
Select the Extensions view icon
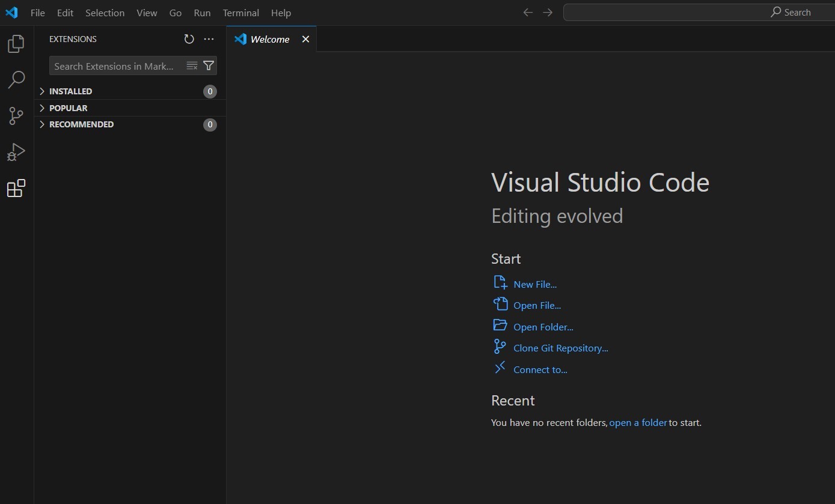[x=16, y=189]
